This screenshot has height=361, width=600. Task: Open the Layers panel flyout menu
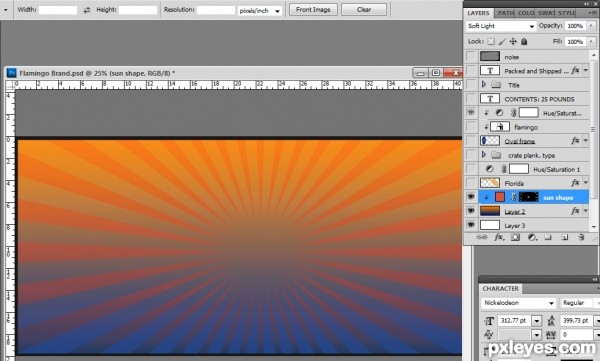tap(592, 13)
